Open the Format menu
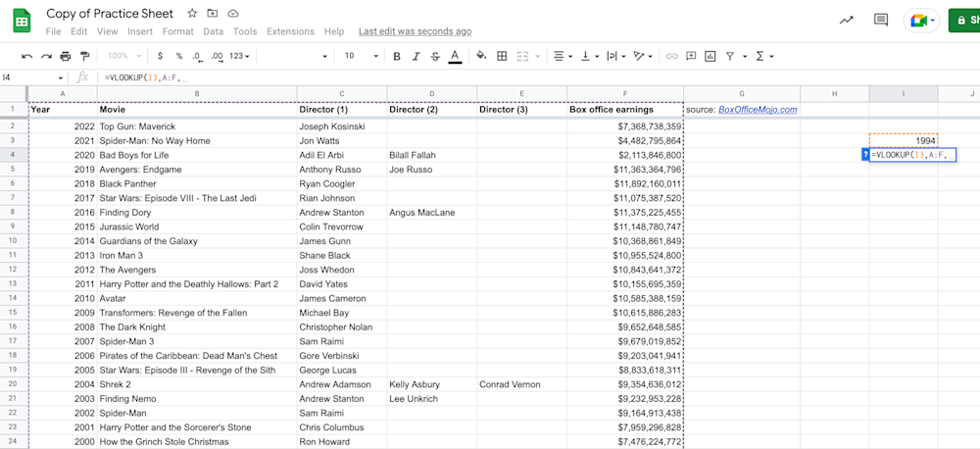 coord(178,31)
